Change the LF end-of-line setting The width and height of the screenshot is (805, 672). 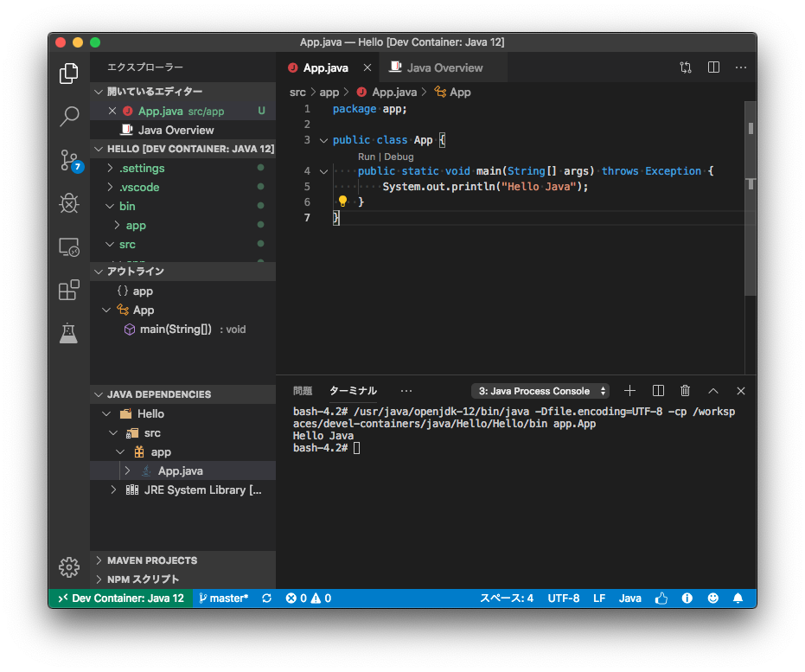click(599, 598)
